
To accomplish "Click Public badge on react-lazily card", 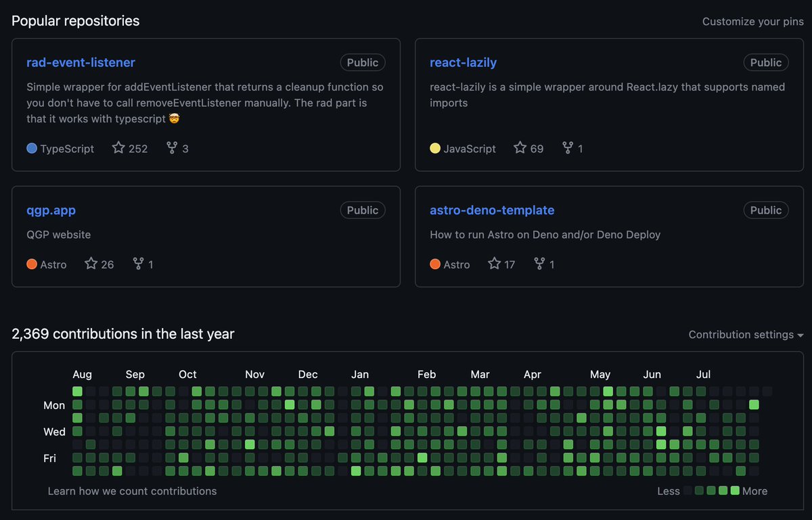I will (x=766, y=63).
